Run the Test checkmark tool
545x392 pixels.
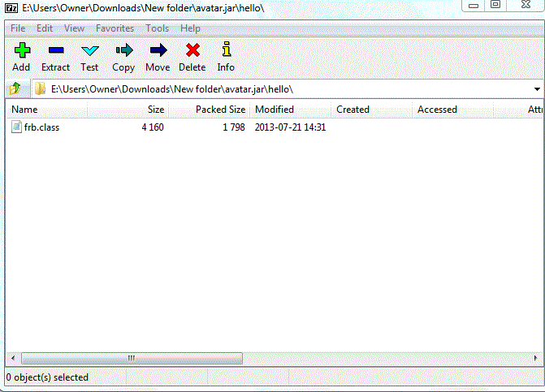tap(89, 50)
